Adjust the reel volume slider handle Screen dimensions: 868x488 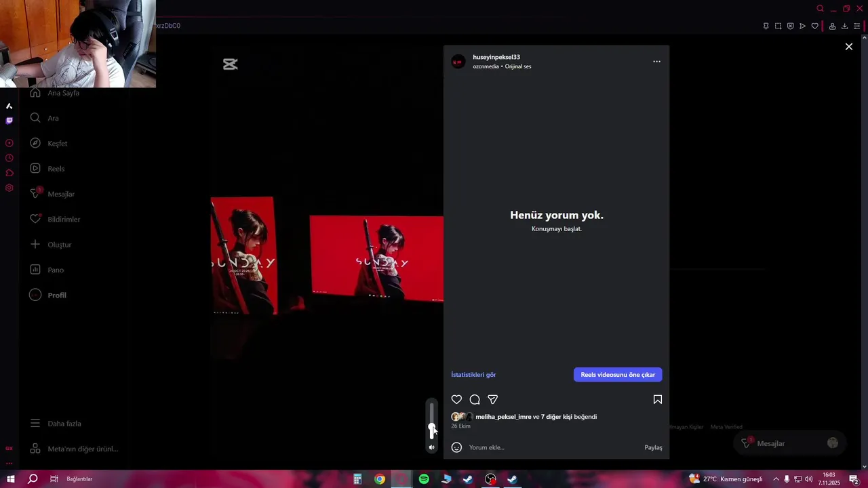point(431,428)
